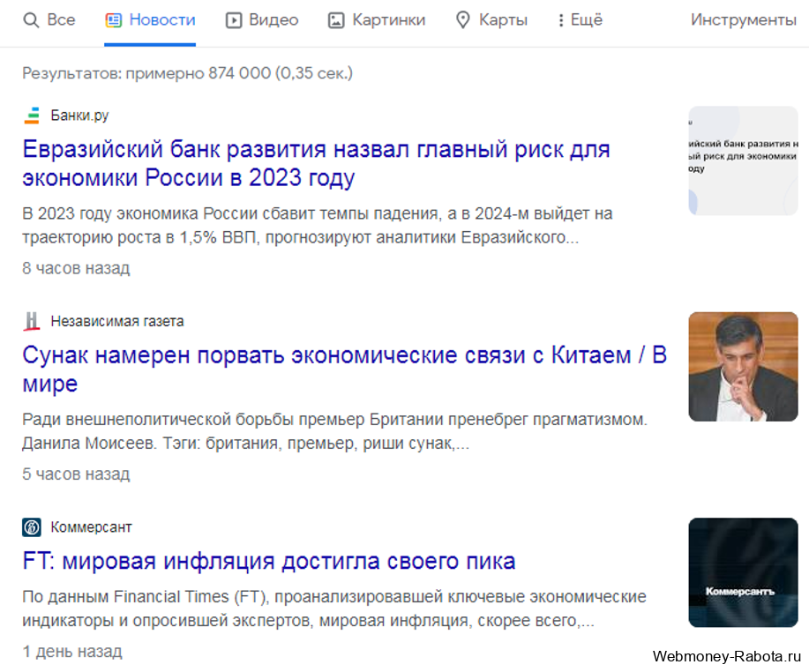Image resolution: width=809 pixels, height=672 pixels.
Task: Expand the Ещё menu
Action: tap(580, 20)
